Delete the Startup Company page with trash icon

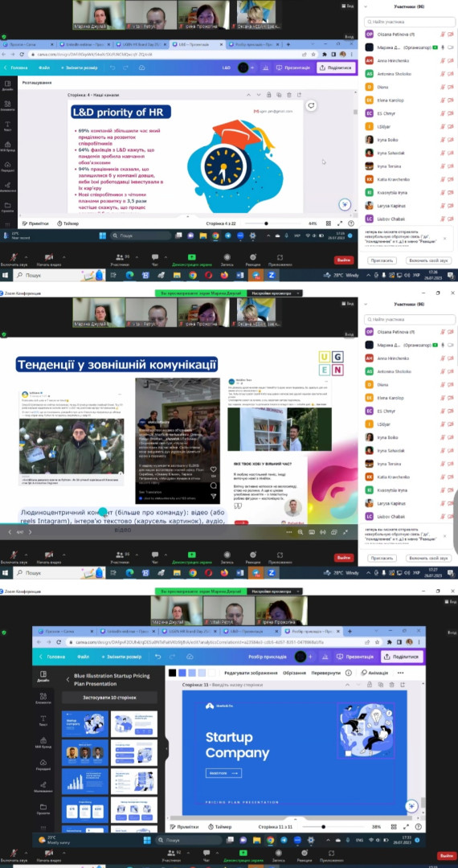point(391,685)
